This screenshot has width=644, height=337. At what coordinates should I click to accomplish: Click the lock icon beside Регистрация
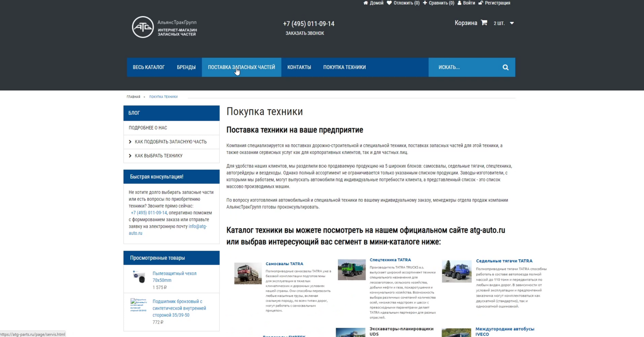pyautogui.click(x=481, y=3)
